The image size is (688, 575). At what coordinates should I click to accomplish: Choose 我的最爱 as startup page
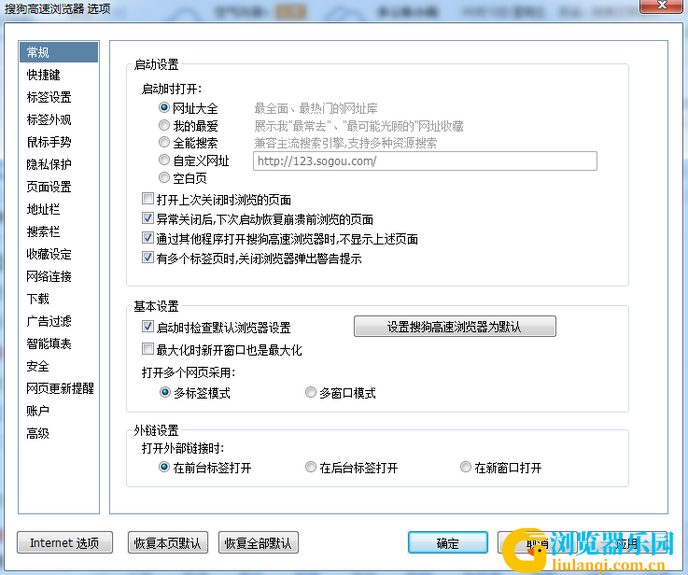click(x=164, y=126)
